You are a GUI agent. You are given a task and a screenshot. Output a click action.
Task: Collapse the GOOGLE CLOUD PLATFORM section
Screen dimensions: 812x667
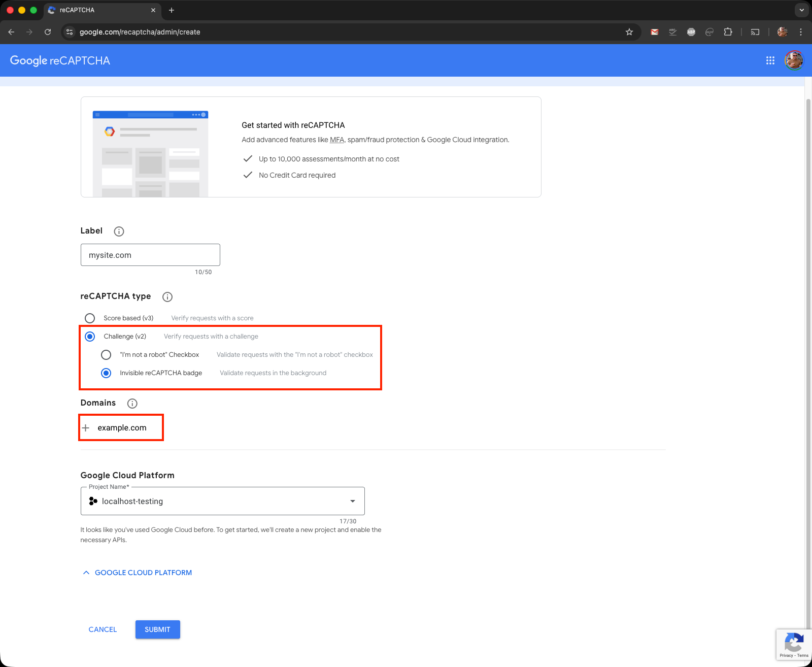[137, 573]
